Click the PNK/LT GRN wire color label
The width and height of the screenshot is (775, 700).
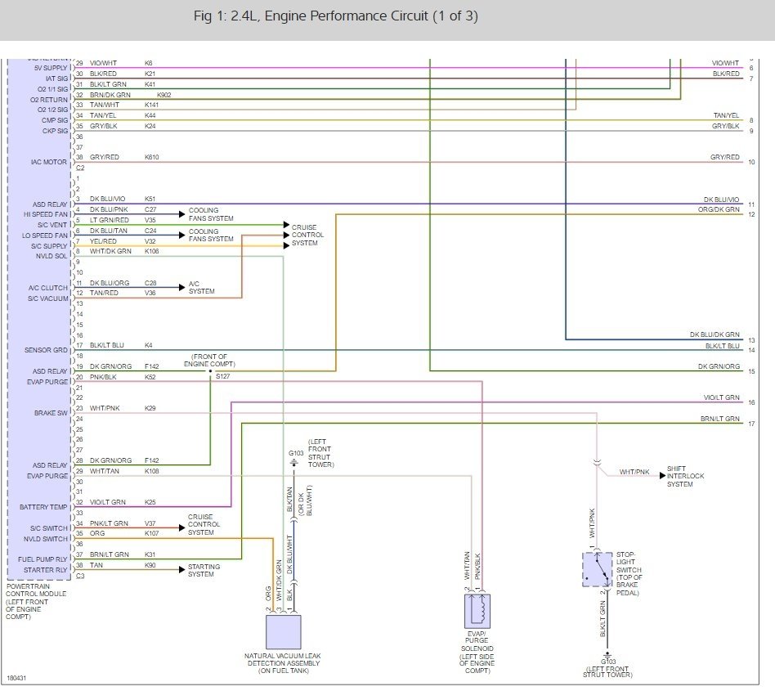(x=109, y=523)
